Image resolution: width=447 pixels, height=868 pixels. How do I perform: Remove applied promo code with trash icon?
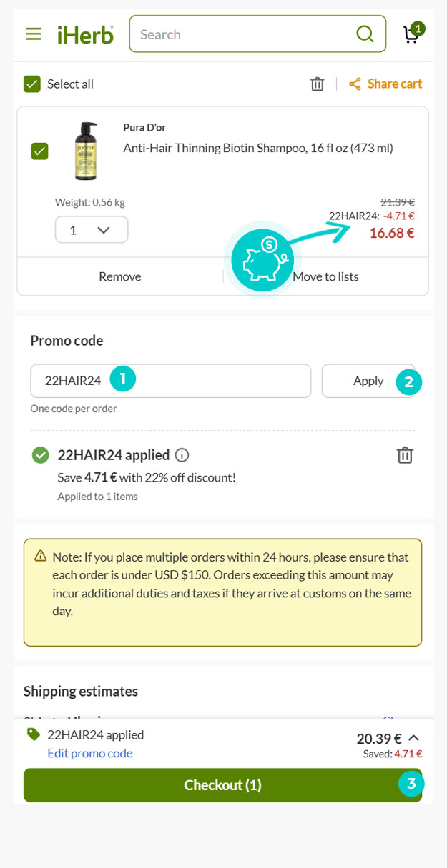tap(405, 455)
